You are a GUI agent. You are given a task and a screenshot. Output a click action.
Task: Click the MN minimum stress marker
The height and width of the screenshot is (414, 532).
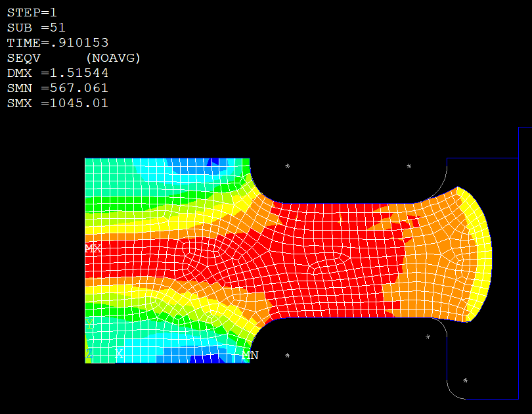250,355
